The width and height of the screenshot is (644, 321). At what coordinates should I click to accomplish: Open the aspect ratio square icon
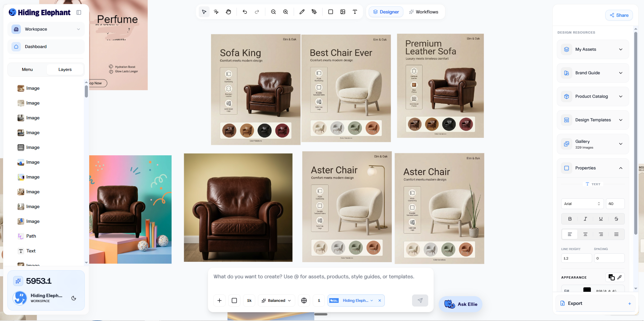234,300
